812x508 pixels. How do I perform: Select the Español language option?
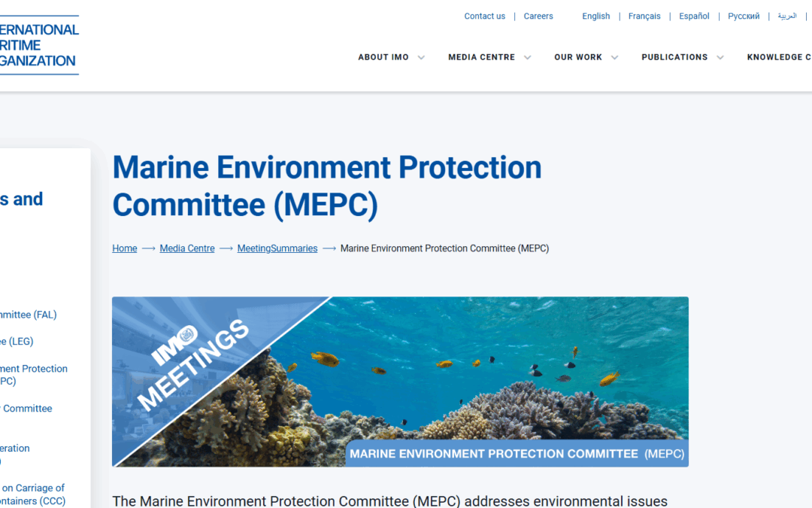693,16
